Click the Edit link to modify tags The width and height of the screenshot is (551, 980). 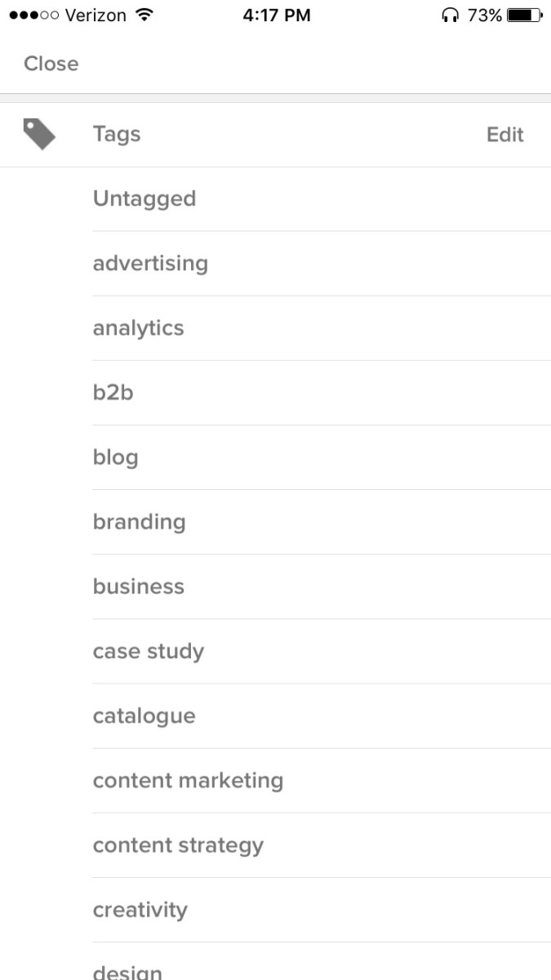504,134
